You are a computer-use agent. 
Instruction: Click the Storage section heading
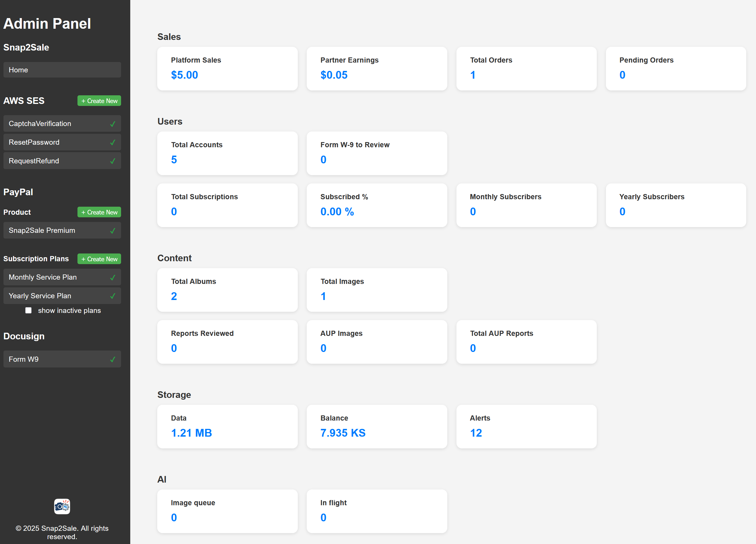[174, 395]
